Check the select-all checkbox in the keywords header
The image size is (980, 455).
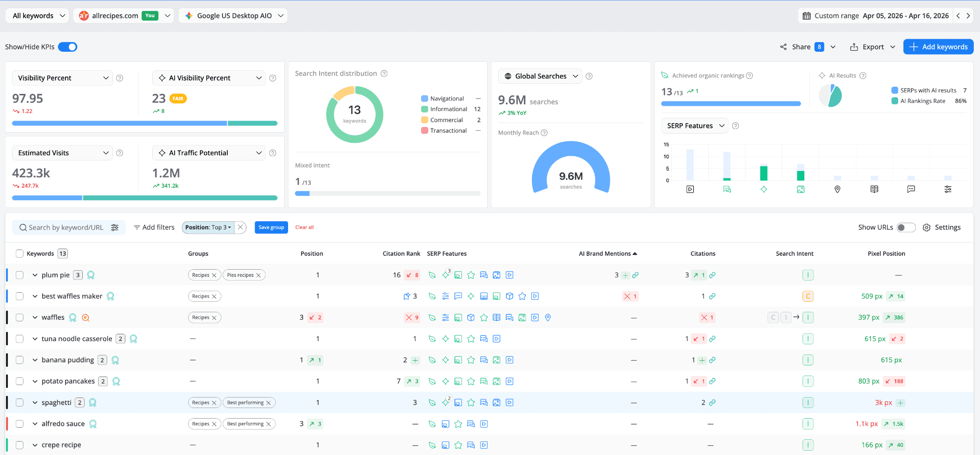pos(19,253)
